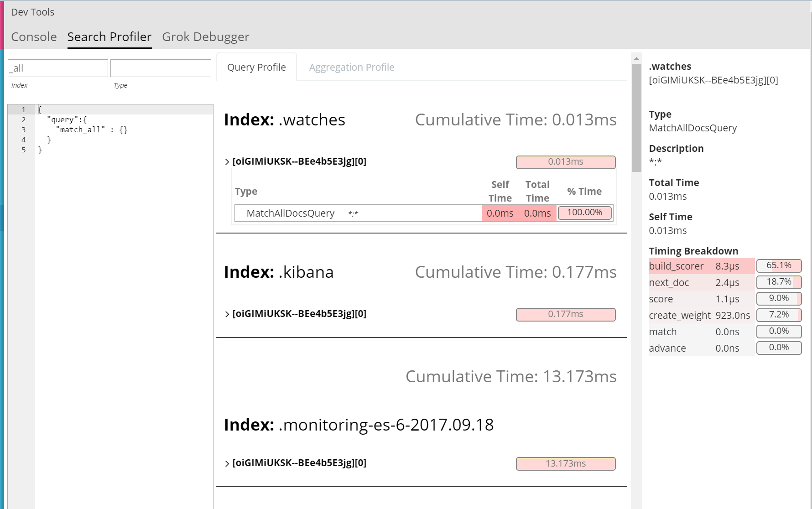Expand the .monitoring-es-6-2017.09.18 shard chevron
812x509 pixels.
point(227,463)
